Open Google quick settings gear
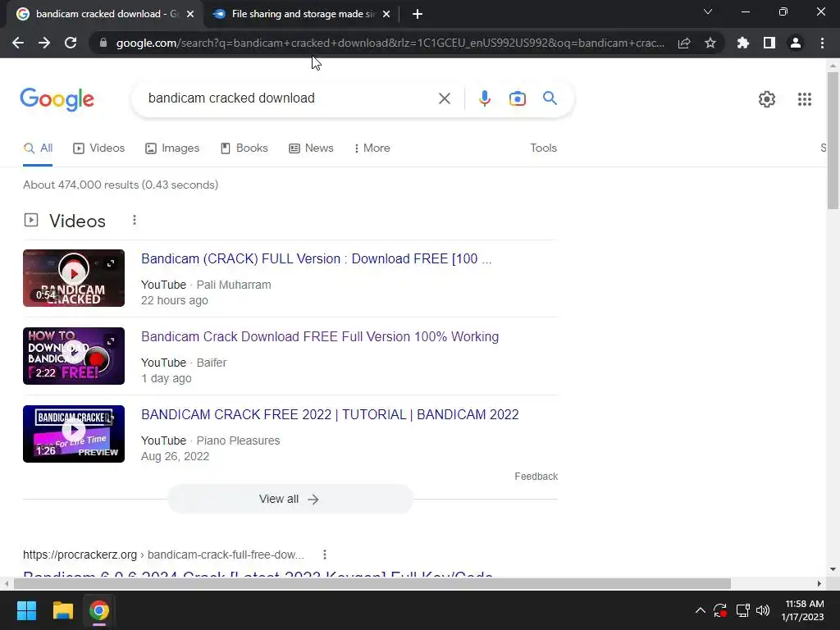Viewport: 840px width, 630px height. pos(767,99)
